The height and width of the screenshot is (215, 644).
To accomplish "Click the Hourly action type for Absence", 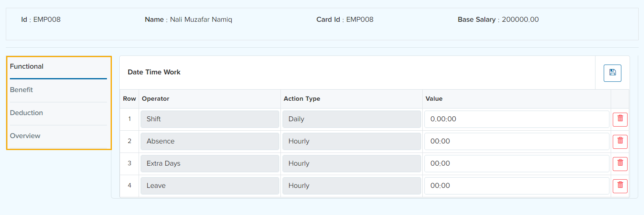I will click(352, 141).
